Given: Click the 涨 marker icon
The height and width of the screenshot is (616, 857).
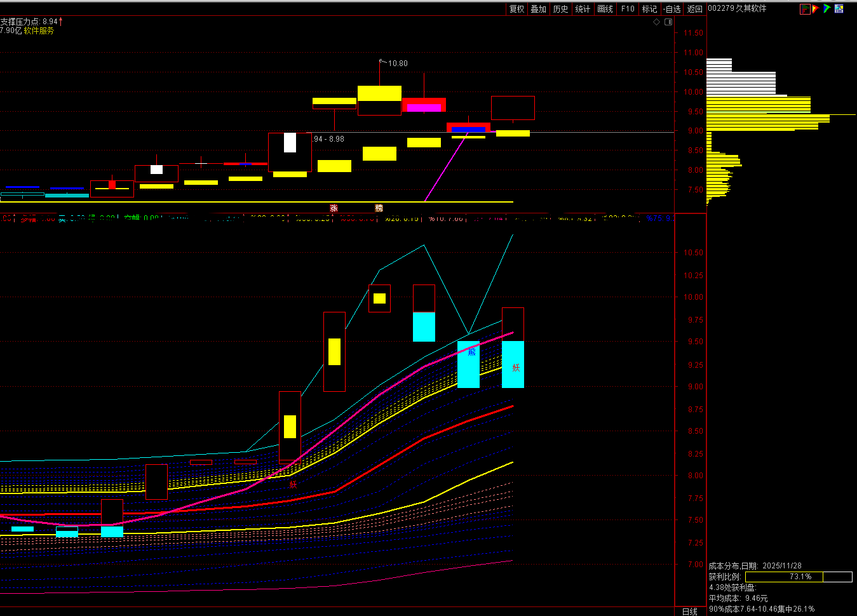Looking at the screenshot, I should (334, 208).
